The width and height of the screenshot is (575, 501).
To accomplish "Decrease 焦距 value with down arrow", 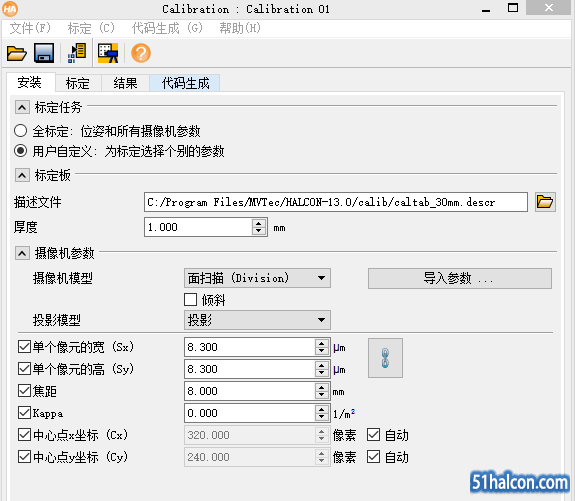I will point(322,395).
